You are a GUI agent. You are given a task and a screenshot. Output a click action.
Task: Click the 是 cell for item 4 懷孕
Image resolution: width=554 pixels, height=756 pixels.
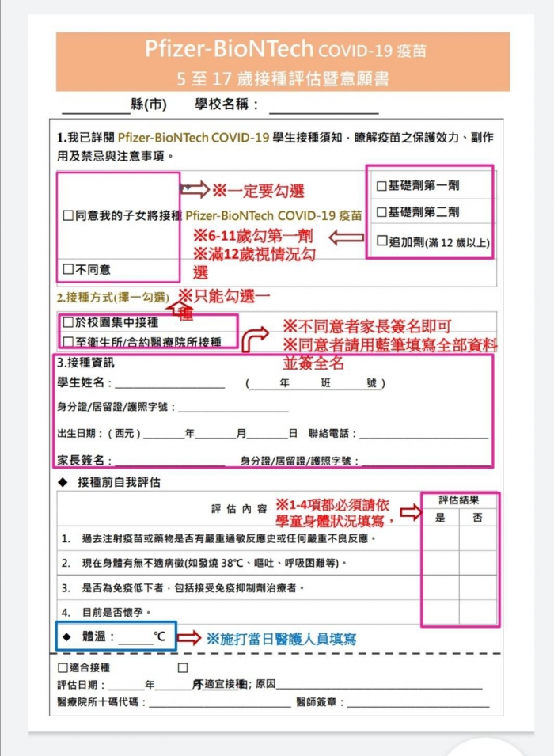pos(440,613)
